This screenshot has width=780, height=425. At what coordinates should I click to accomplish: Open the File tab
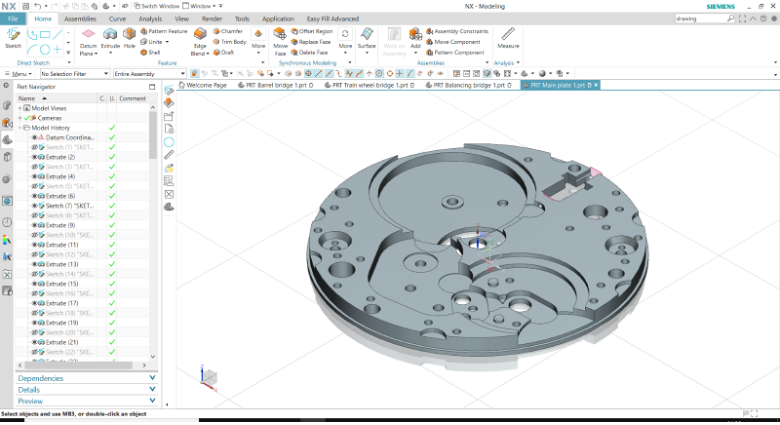pos(13,19)
